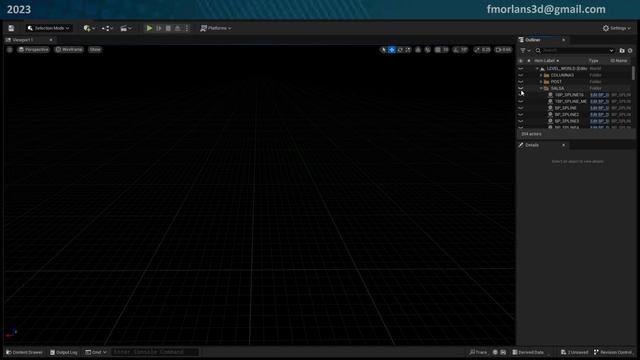The height and width of the screenshot is (360, 640).
Task: Open the Platforms dropdown
Action: click(216, 28)
